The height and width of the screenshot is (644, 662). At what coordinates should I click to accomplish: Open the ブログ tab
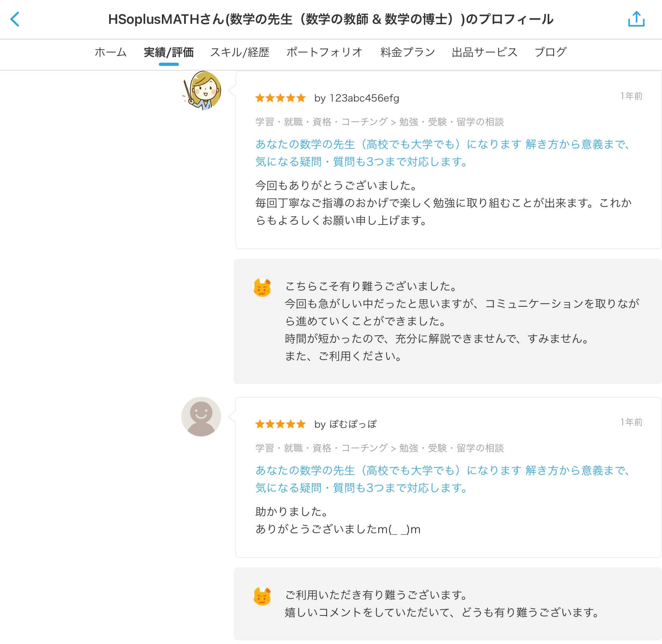550,52
